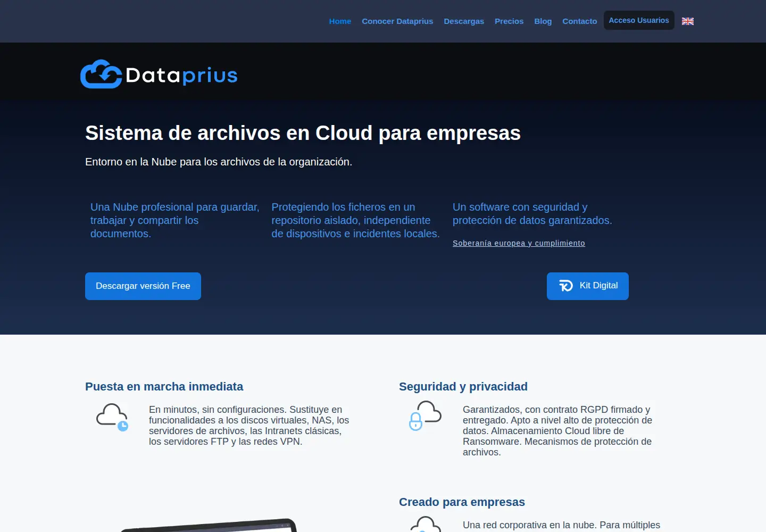
Task: Click the Acceso Usuarios button
Action: 639,20
